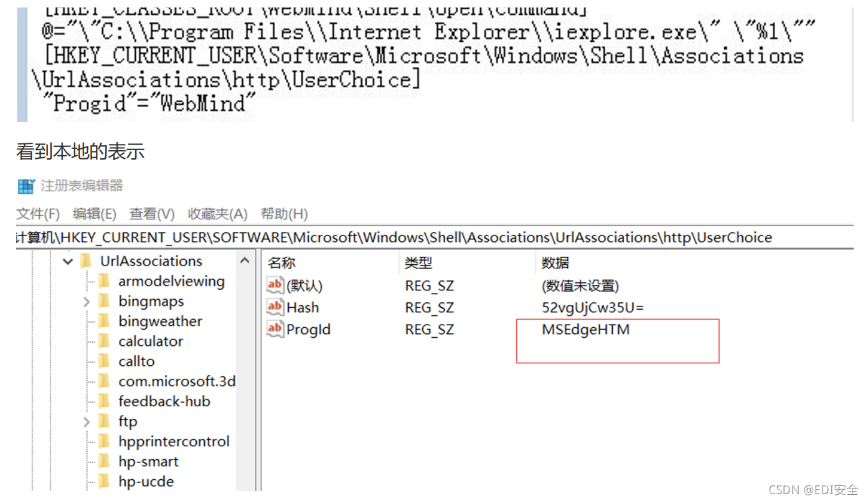Viewport: 868px width, 501px height.
Task: Click the MSEdgeHTM data value
Action: (586, 329)
